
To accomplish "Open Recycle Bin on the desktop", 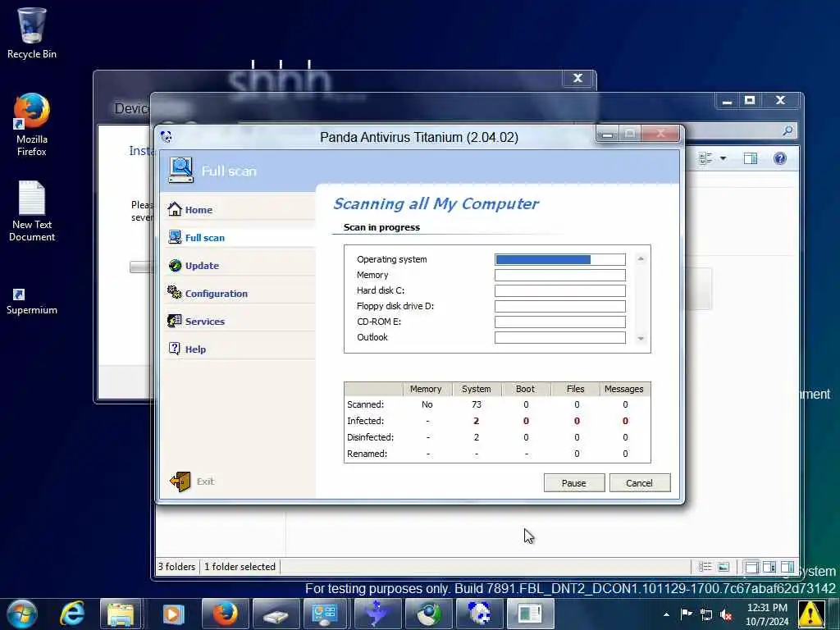I will 32,33.
